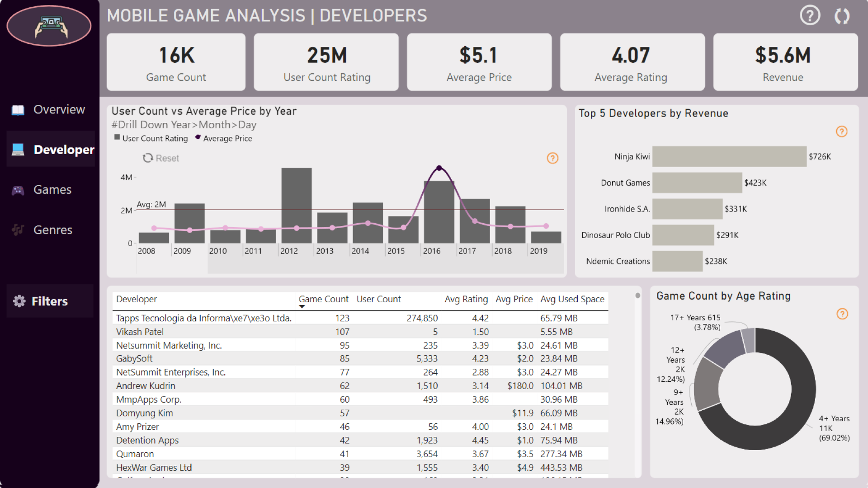
Task: Click the 2019 year axis label
Action: point(538,251)
